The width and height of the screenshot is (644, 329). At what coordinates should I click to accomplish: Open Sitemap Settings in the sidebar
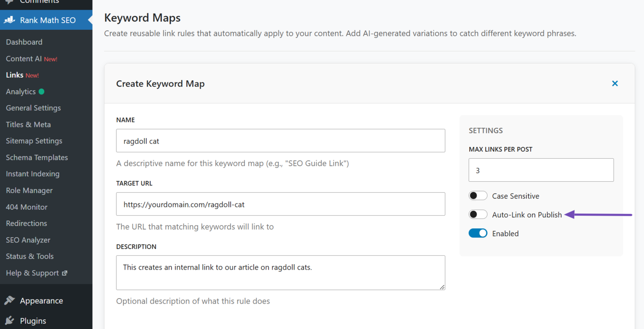(x=34, y=141)
